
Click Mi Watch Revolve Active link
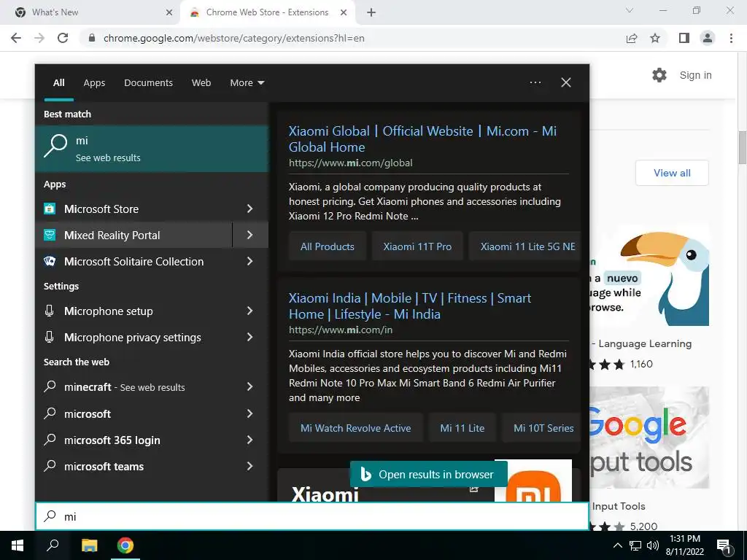(355, 427)
